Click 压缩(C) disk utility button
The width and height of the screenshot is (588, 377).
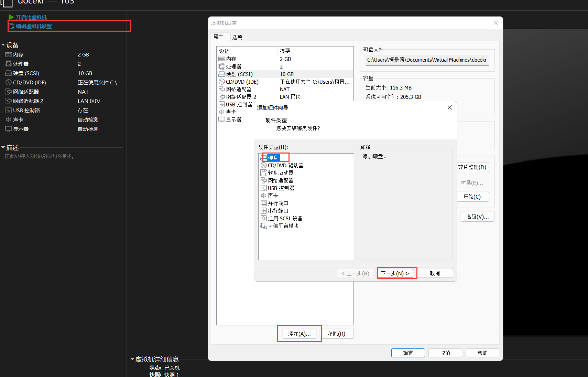473,197
